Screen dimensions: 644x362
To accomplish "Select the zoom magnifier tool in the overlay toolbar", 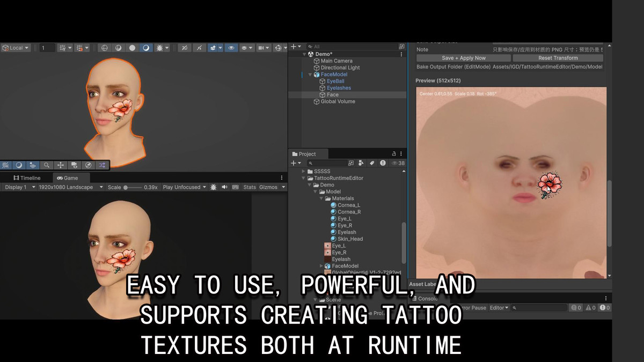I will 47,165.
